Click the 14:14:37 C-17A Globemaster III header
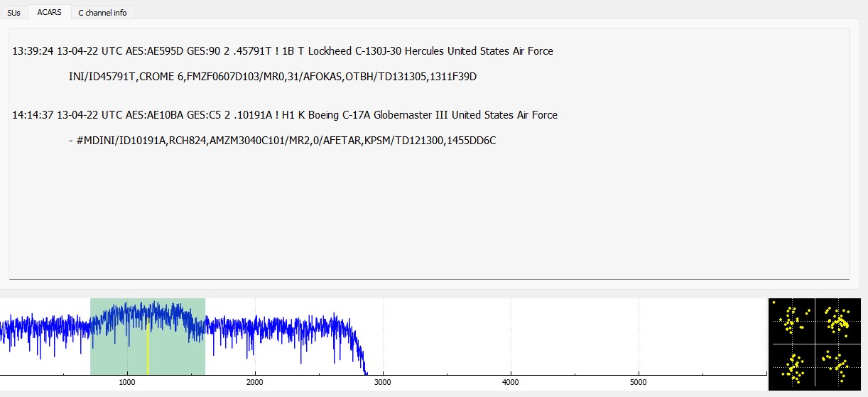 [x=285, y=115]
